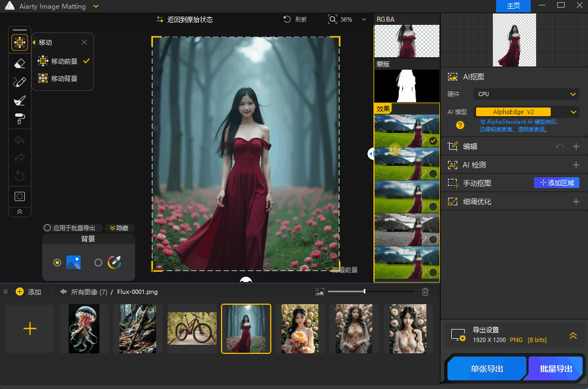Select the paint roller tool
This screenshot has height=389, width=588.
tap(19, 119)
